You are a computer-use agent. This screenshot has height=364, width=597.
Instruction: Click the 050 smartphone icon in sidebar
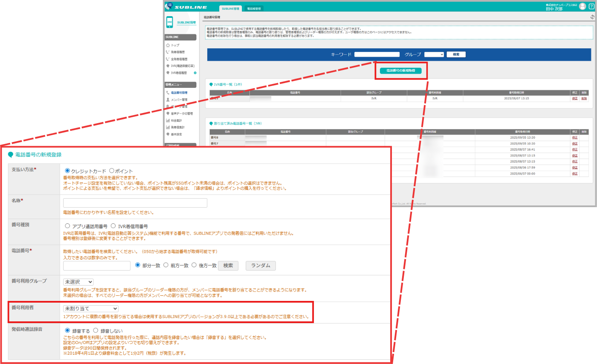(x=170, y=22)
